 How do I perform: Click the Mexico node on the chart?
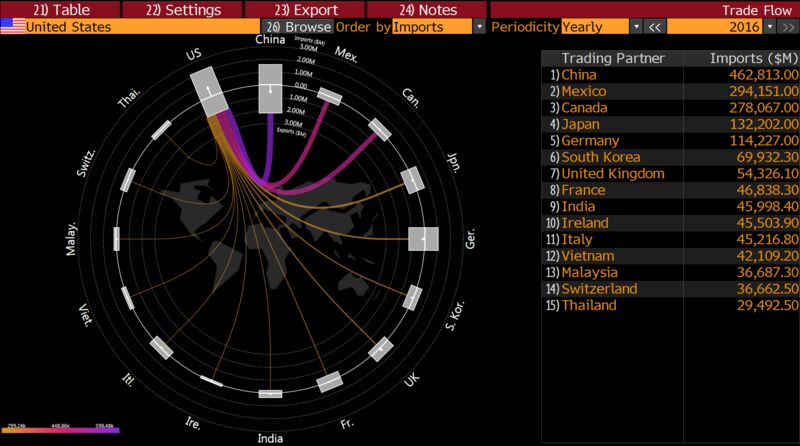(x=329, y=96)
